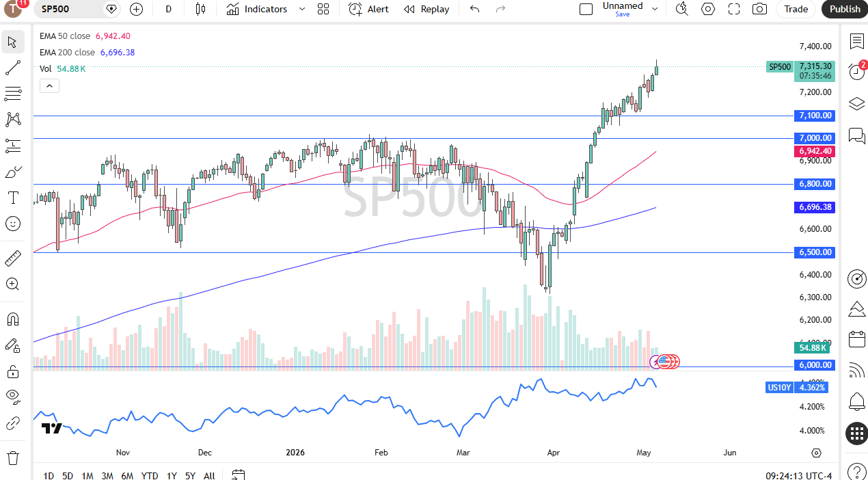868x480 pixels.
Task: Select the brush drawing tool
Action: coord(12,172)
